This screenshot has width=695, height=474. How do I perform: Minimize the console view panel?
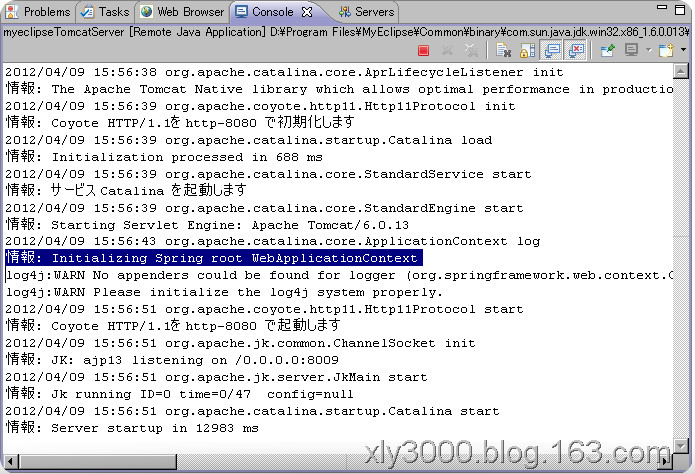(x=662, y=8)
